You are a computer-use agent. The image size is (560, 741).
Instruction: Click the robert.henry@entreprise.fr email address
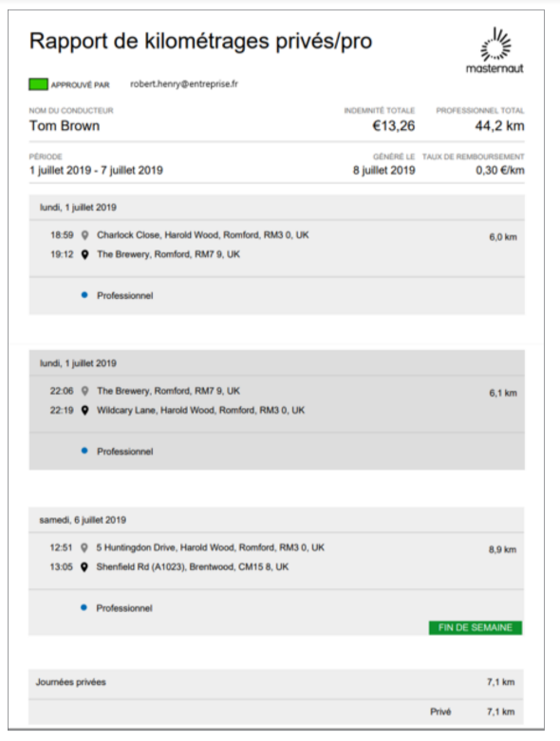tap(184, 84)
